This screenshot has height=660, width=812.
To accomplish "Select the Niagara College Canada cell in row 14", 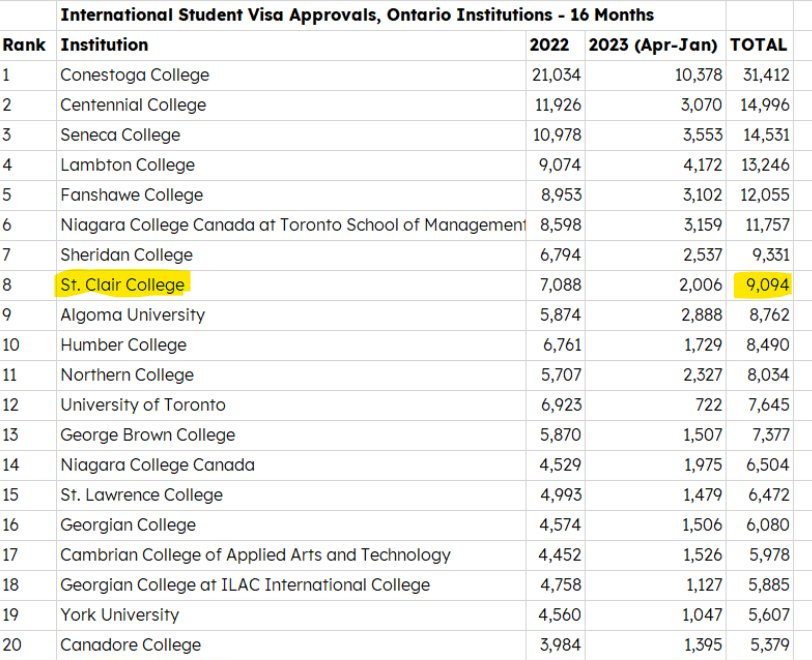I will tap(291, 466).
